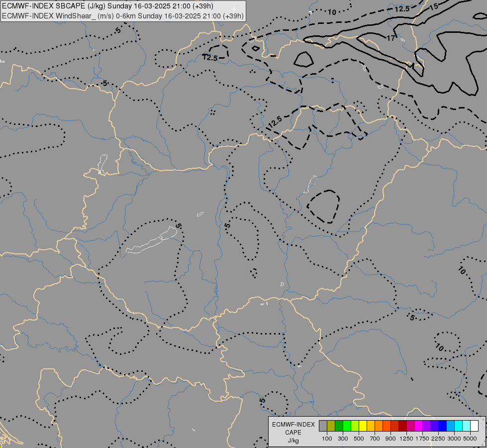Click the olive 100 J/kg legend swatch
Viewport: 487px width, 448px height.
tap(331, 426)
